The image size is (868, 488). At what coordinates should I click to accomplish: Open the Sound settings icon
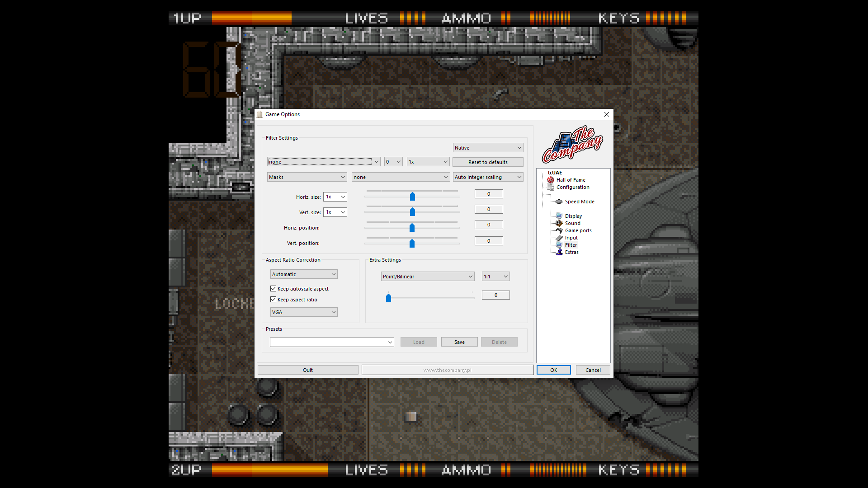tap(559, 223)
